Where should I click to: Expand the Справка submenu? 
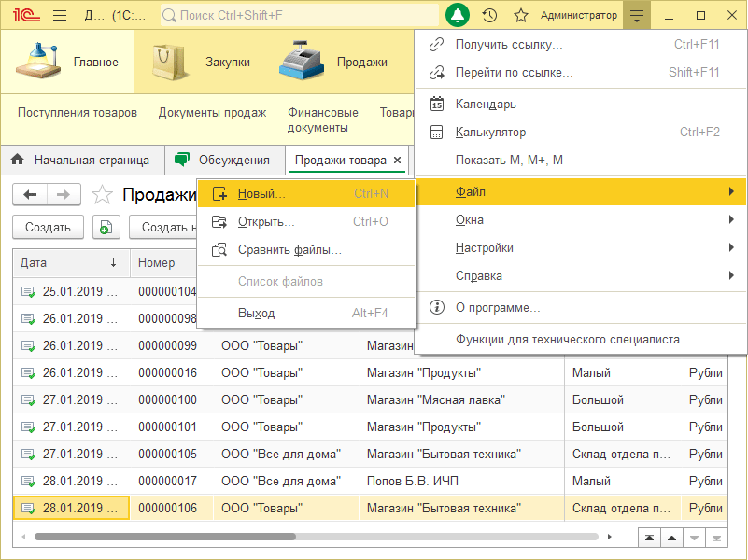[580, 276]
